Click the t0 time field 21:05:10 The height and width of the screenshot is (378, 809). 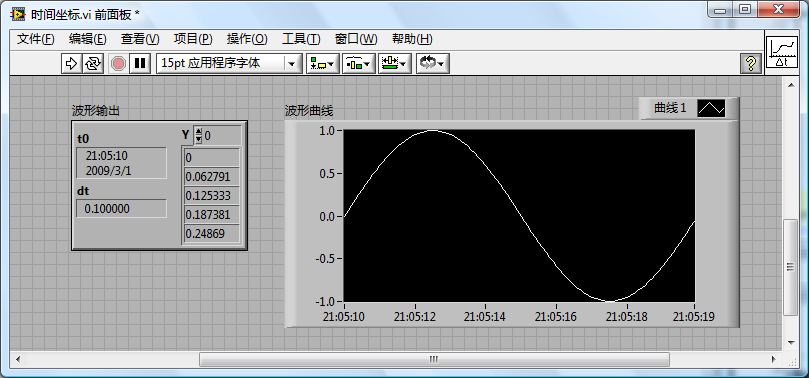tap(121, 163)
